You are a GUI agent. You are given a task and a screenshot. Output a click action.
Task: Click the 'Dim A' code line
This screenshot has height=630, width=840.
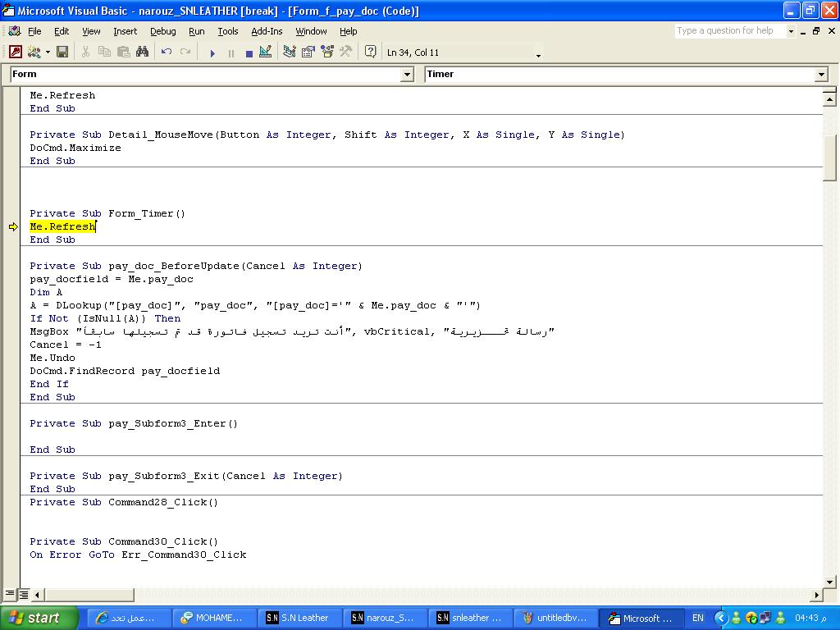coord(46,292)
